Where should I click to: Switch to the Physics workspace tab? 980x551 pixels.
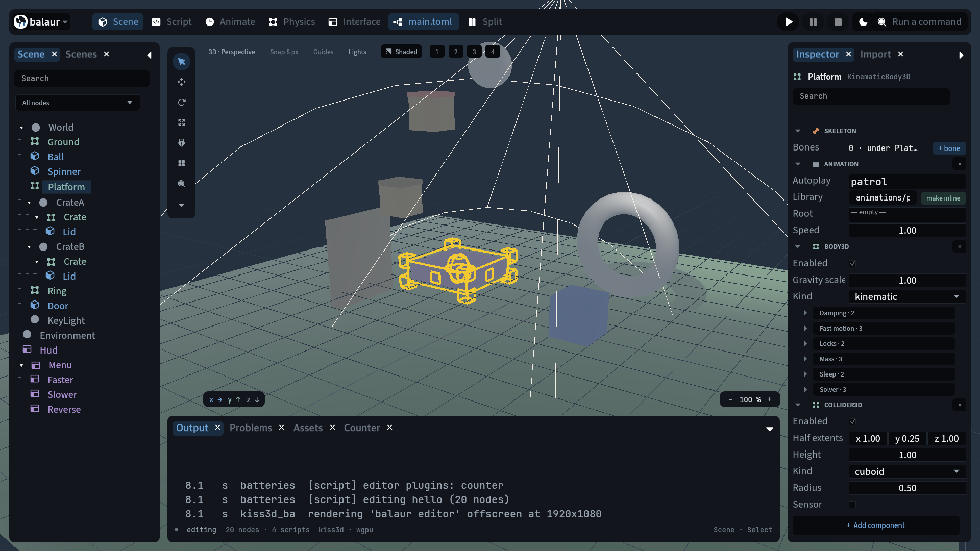(x=292, y=22)
